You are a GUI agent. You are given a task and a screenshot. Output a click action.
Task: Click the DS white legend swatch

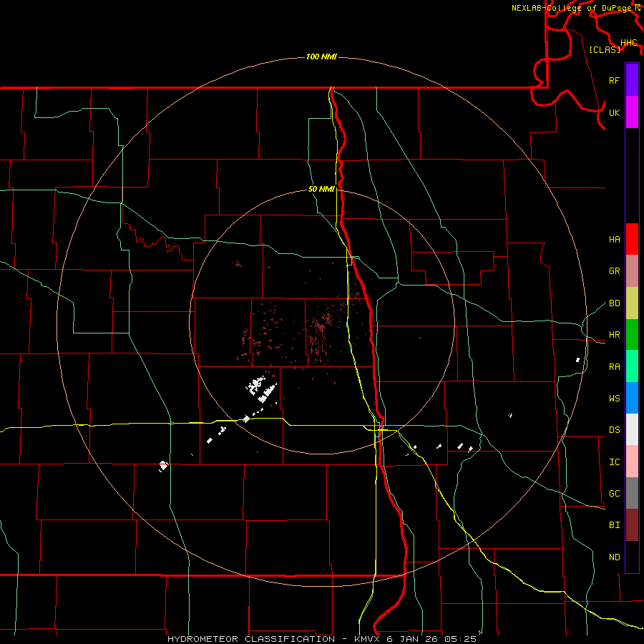click(x=632, y=429)
